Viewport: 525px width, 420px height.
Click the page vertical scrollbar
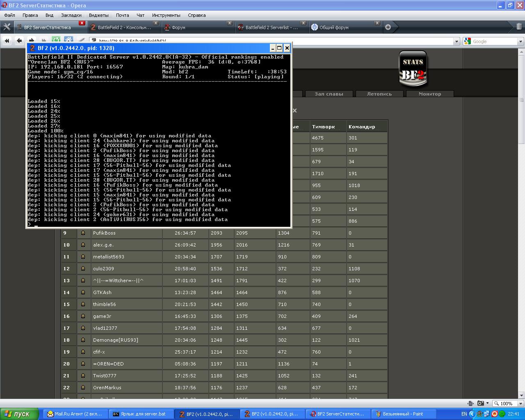(x=521, y=223)
